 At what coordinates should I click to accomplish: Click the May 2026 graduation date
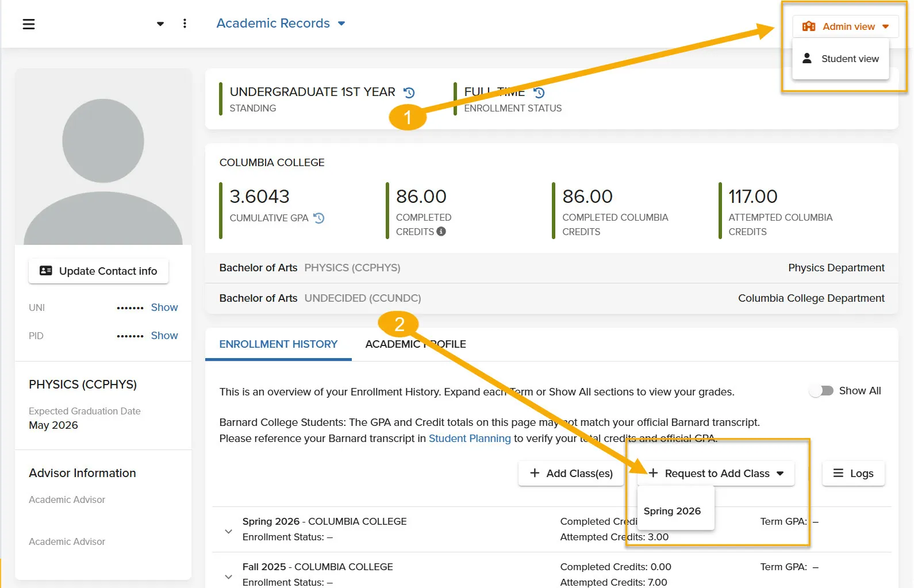tap(53, 425)
